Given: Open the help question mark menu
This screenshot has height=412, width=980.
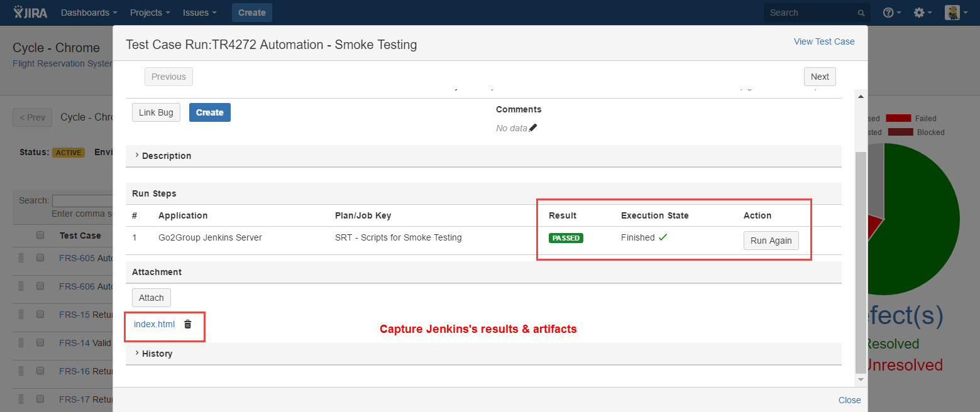Looking at the screenshot, I should (x=891, y=13).
